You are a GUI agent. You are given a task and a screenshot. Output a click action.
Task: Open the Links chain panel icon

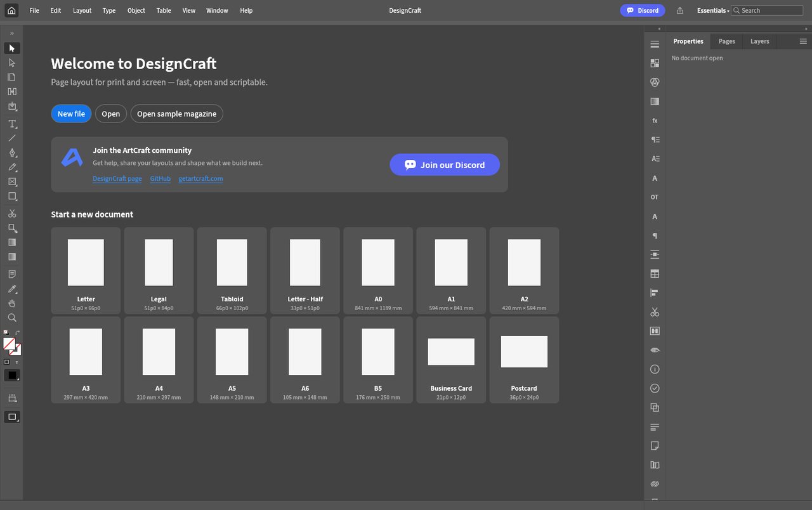point(655,484)
